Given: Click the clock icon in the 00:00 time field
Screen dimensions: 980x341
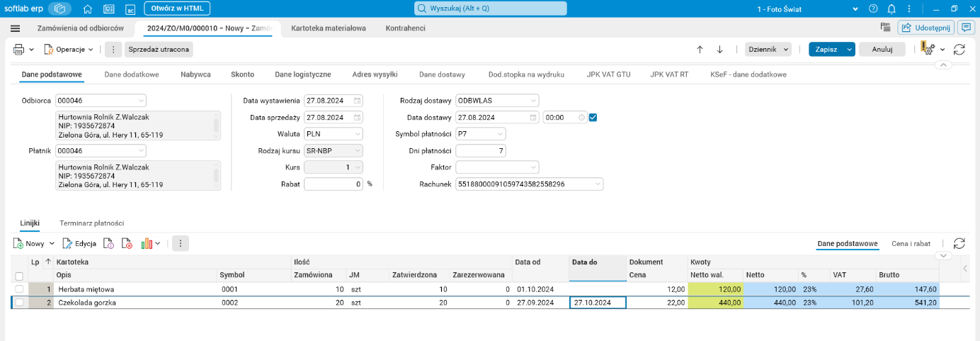Looking at the screenshot, I should [581, 117].
